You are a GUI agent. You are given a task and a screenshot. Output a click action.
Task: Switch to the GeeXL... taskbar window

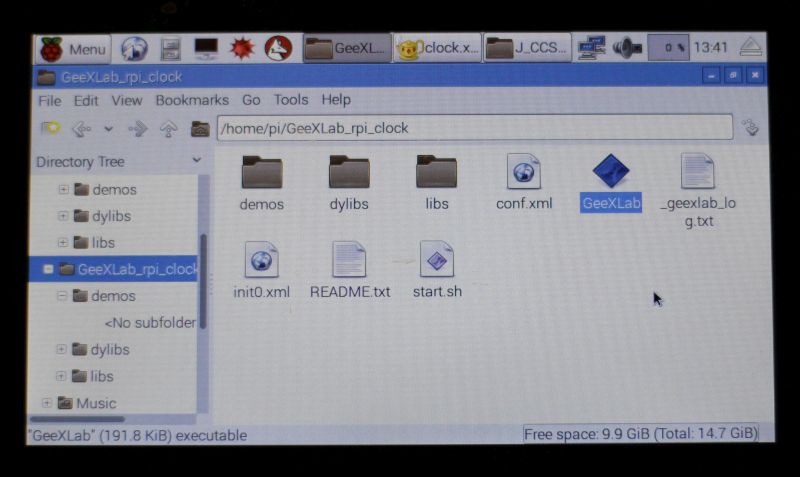click(347, 48)
